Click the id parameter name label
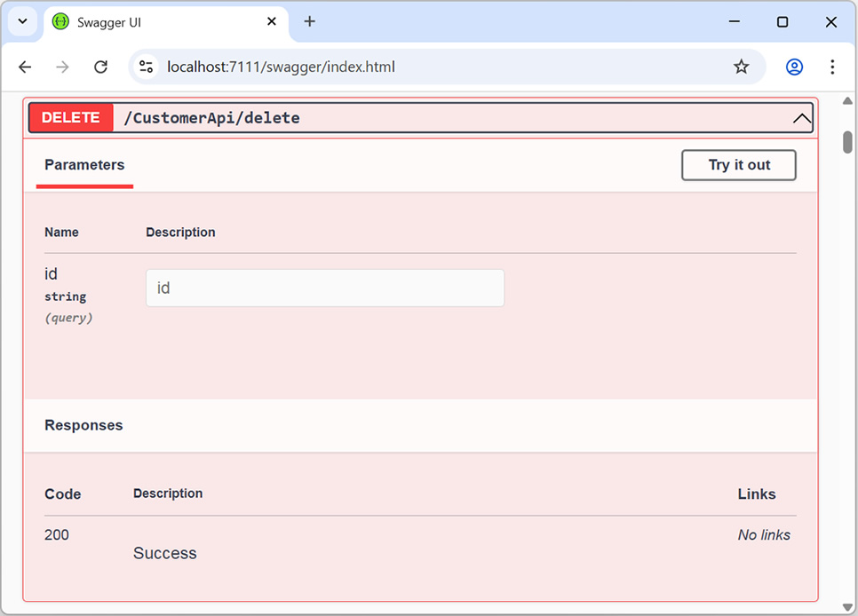Image resolution: width=858 pixels, height=616 pixels. [x=51, y=273]
